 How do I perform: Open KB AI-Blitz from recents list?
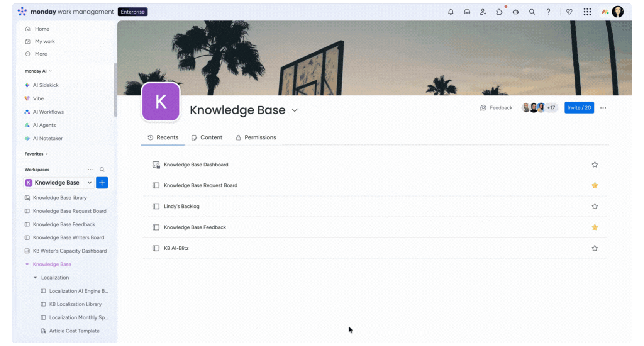pos(176,248)
